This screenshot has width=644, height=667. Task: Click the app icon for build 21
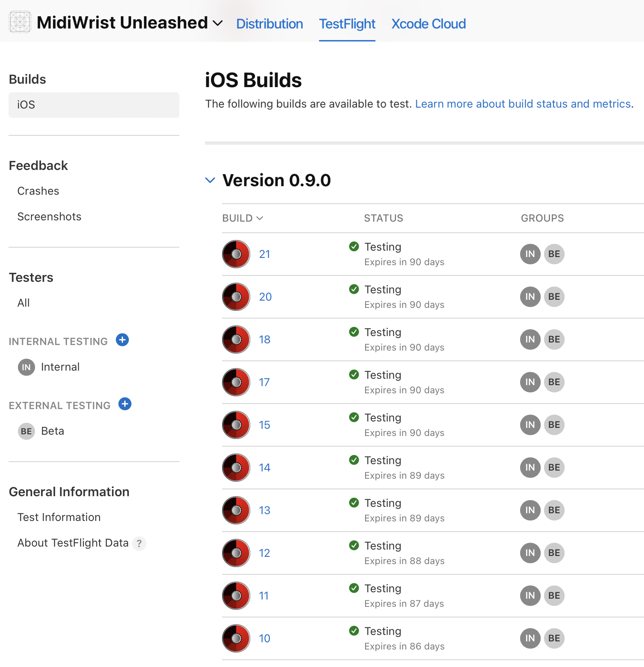click(x=236, y=254)
